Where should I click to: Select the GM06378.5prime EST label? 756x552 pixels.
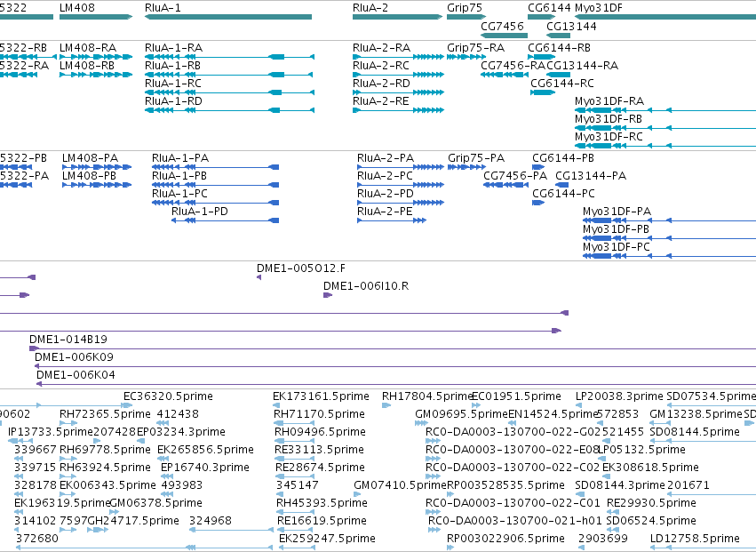tap(156, 503)
